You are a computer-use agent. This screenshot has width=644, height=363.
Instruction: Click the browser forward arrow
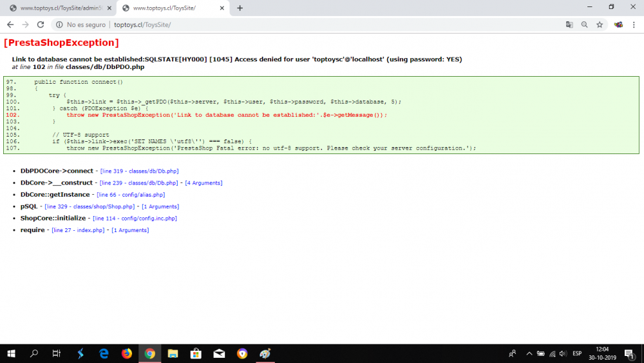click(26, 25)
